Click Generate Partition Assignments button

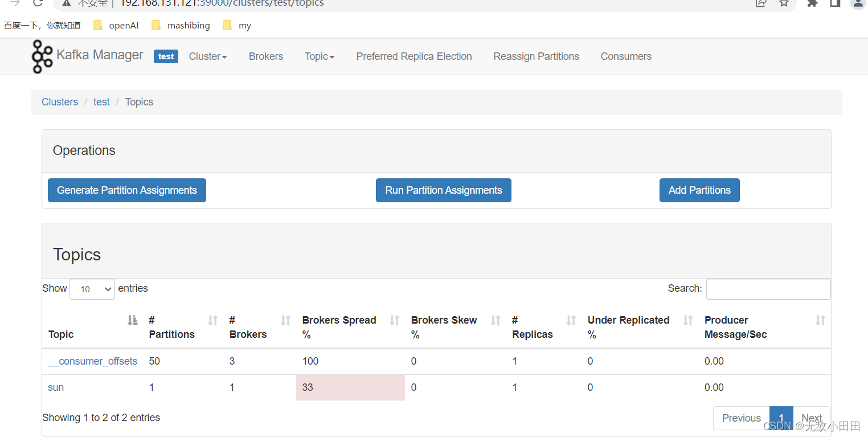[127, 190]
